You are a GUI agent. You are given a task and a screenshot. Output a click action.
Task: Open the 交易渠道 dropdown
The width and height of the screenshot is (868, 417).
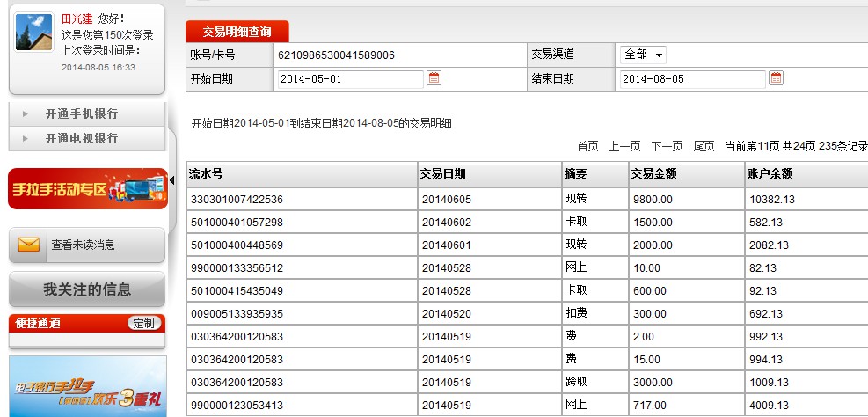[644, 55]
